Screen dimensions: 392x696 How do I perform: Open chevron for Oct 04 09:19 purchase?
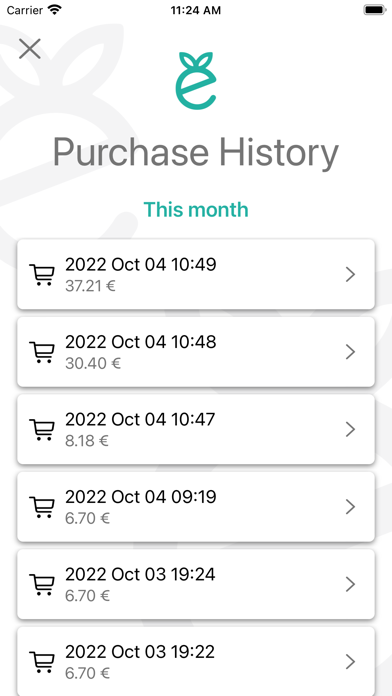tap(350, 507)
